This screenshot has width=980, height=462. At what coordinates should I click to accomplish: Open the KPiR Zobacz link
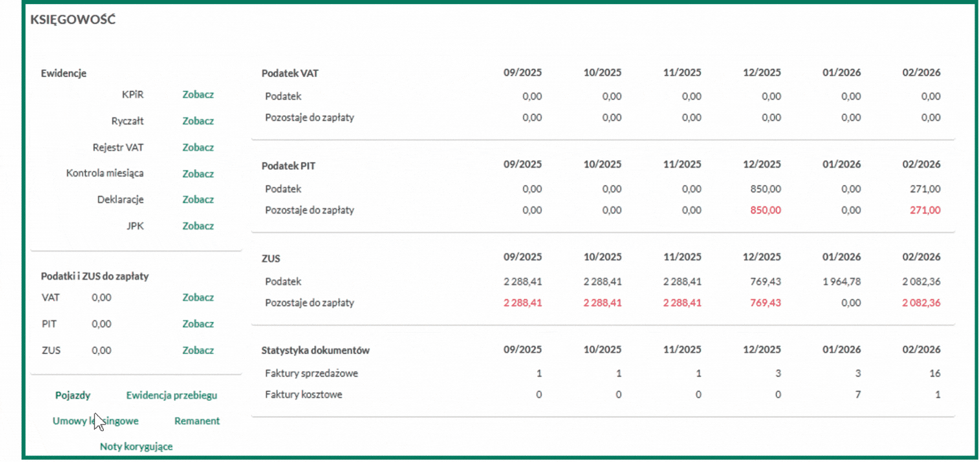pyautogui.click(x=198, y=95)
